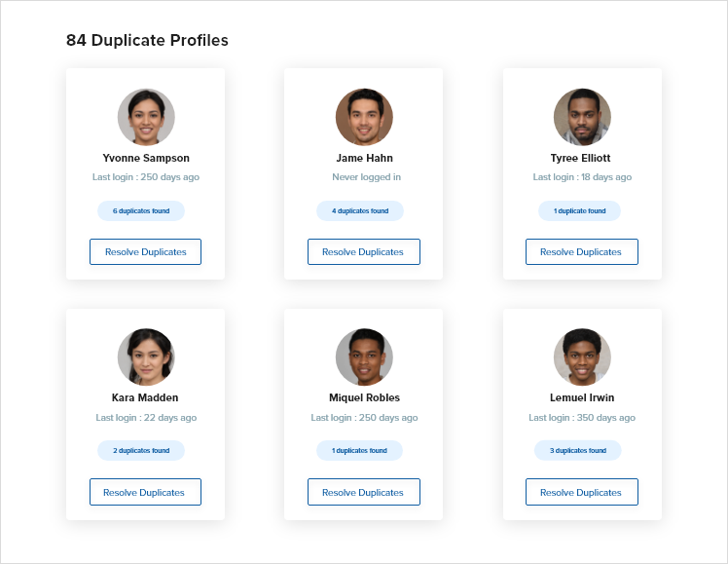Image resolution: width=728 pixels, height=564 pixels.
Task: Click the '3 duplicates found' badge
Action: coord(578,451)
